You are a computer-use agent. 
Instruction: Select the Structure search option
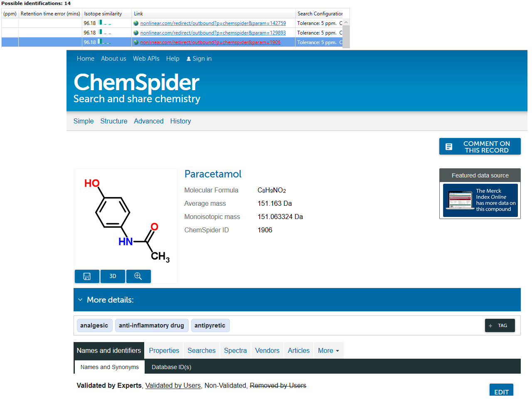click(114, 121)
